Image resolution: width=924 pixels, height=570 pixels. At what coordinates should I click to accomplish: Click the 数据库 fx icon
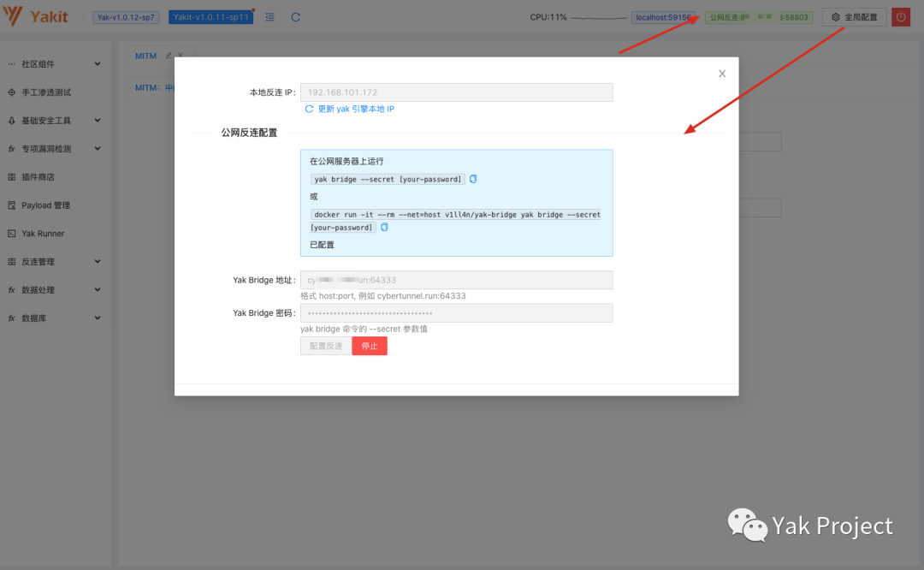12,318
